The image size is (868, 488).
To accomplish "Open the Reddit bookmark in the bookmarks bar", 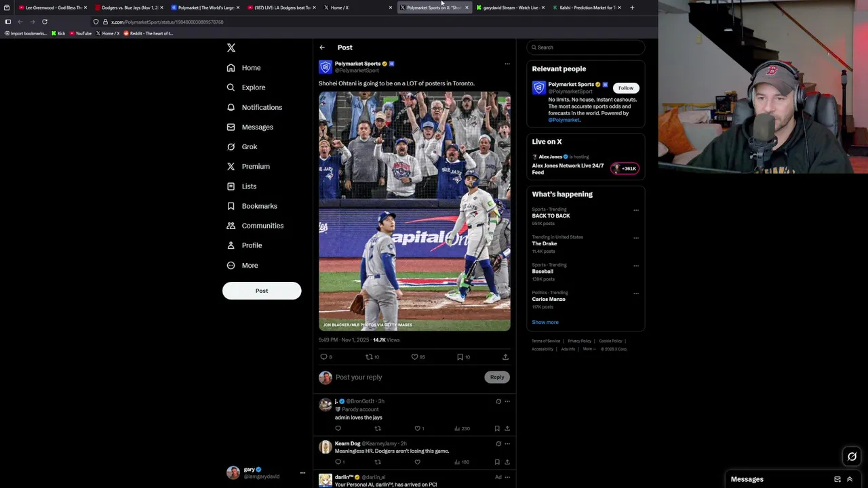I will pyautogui.click(x=149, y=33).
